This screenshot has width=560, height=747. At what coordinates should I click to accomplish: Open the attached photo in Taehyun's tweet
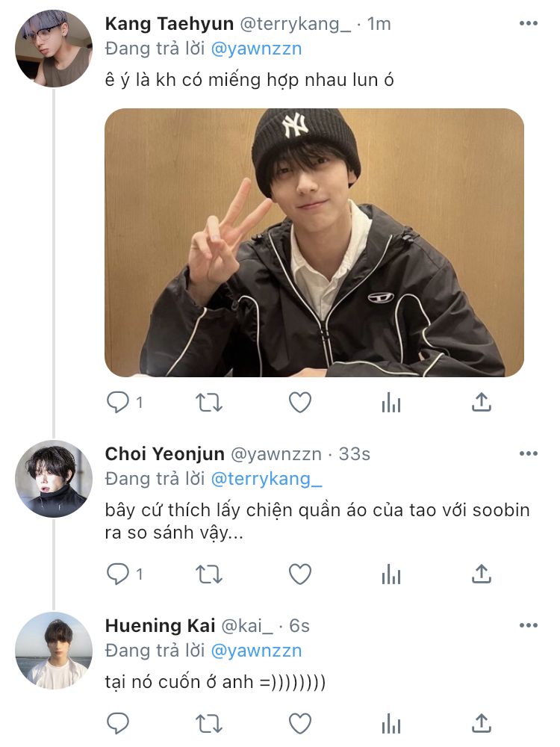tap(314, 243)
